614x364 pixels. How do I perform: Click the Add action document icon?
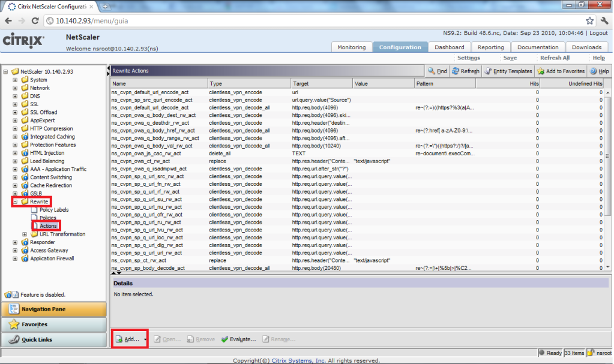click(x=119, y=339)
